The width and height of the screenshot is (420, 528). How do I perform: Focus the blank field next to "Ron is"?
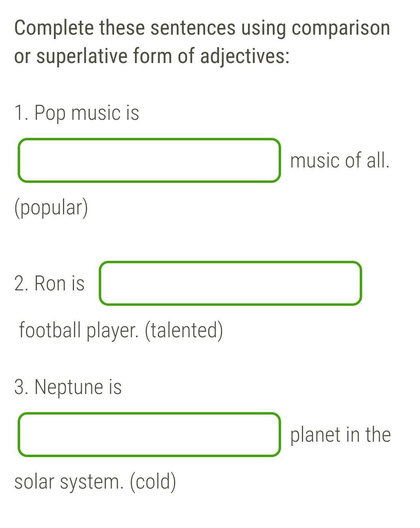pyautogui.click(x=230, y=283)
